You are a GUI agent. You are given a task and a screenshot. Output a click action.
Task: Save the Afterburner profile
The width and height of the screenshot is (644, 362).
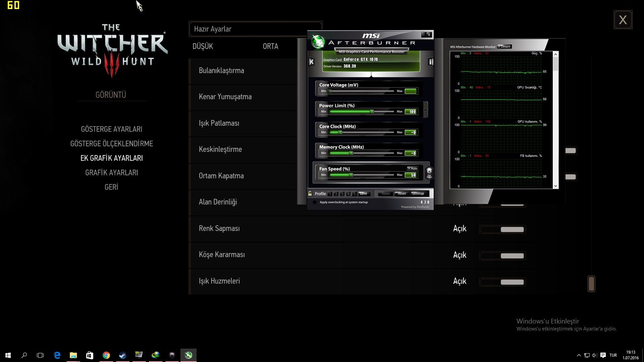pyautogui.click(x=364, y=194)
